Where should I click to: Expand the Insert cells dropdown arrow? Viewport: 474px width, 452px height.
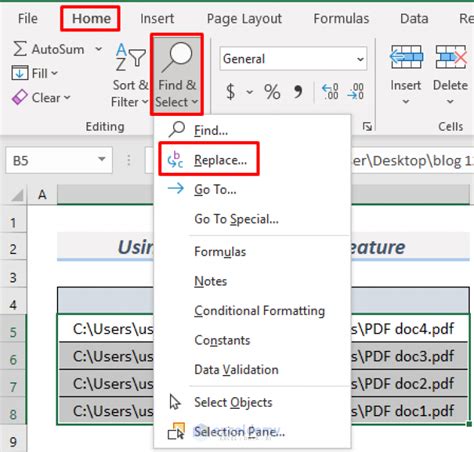point(406,101)
